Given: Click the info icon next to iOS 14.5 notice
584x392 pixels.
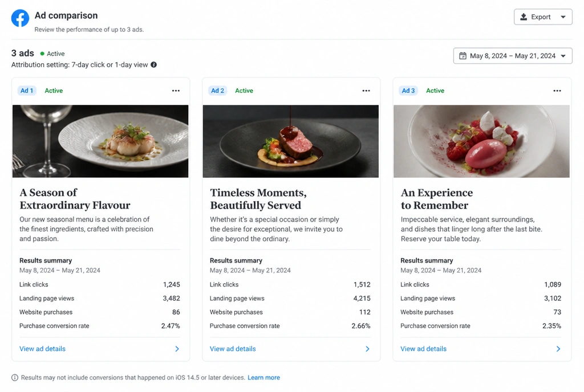Looking at the screenshot, I should [x=14, y=378].
